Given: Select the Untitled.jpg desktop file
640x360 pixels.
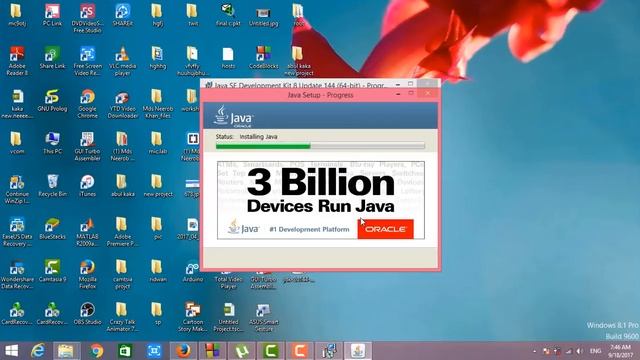Looking at the screenshot, I should pyautogui.click(x=263, y=16).
